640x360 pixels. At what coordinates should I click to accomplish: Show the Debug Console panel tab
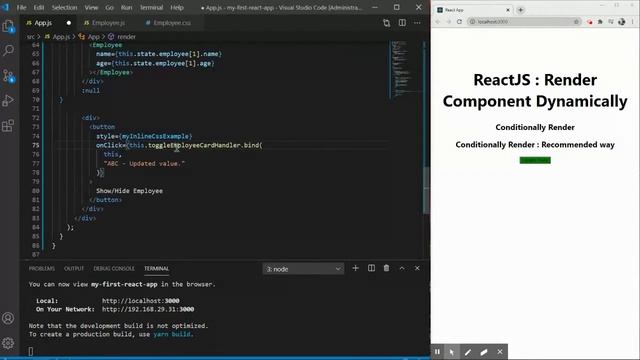tap(114, 268)
